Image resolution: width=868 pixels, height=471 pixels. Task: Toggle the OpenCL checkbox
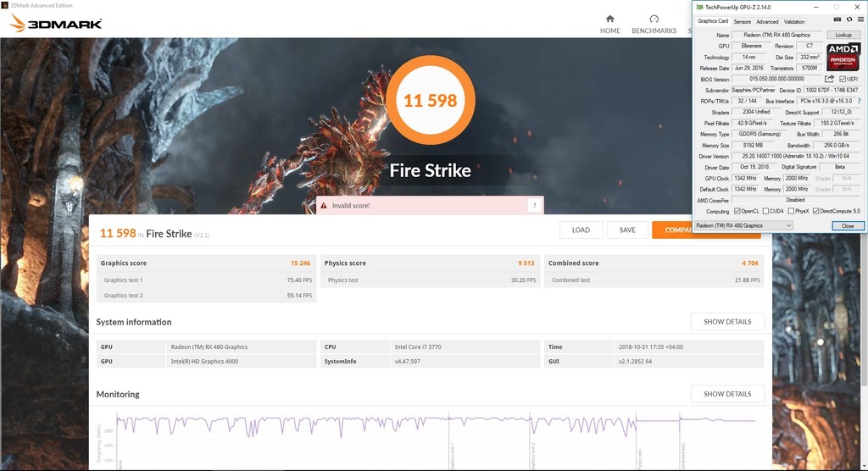(x=737, y=211)
